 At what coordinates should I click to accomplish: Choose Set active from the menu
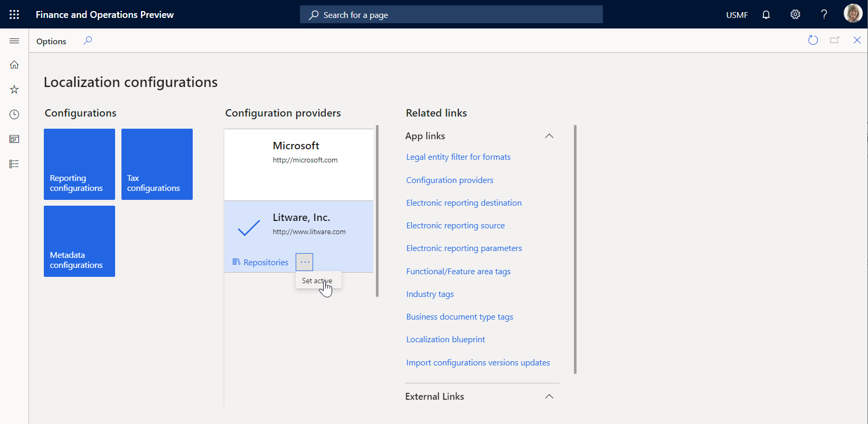point(317,281)
